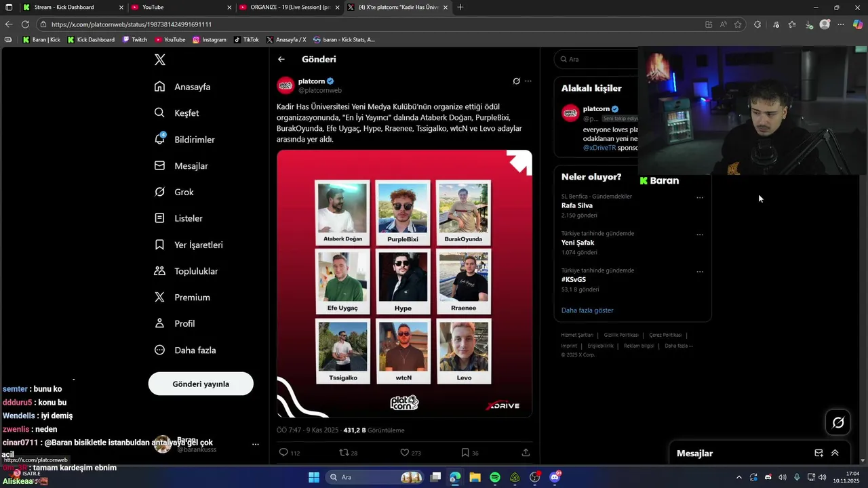Open Listeler page
Viewport: 868px width, 488px height.
(178, 218)
